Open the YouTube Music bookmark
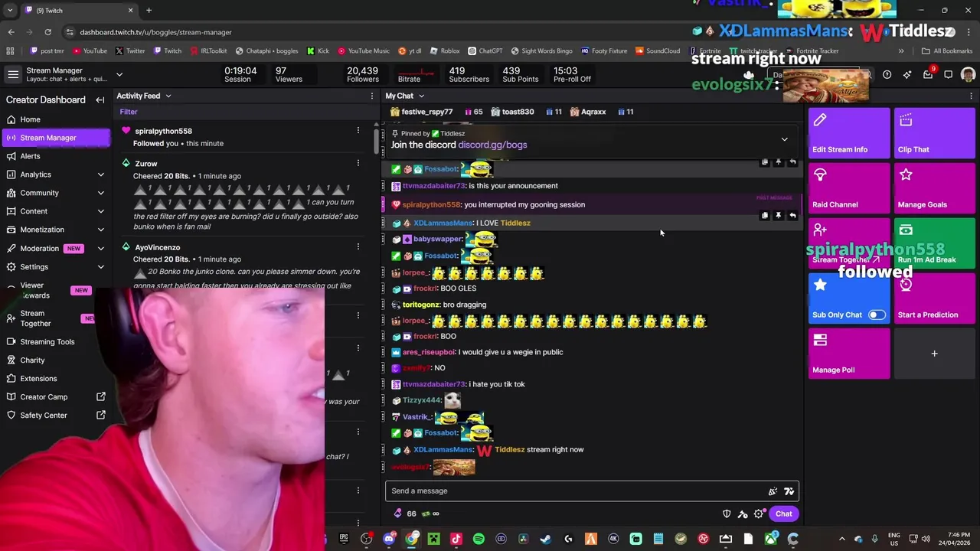Viewport: 980px width, 551px height. pos(364,51)
